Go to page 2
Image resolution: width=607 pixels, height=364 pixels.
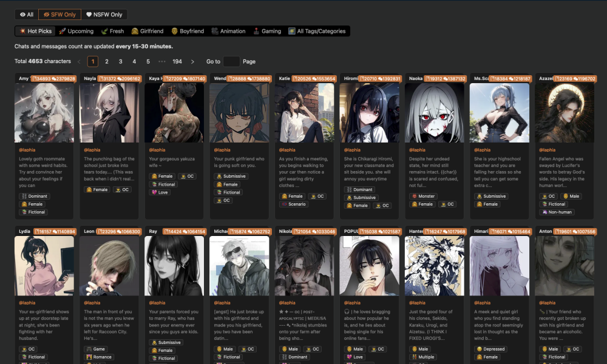point(107,61)
